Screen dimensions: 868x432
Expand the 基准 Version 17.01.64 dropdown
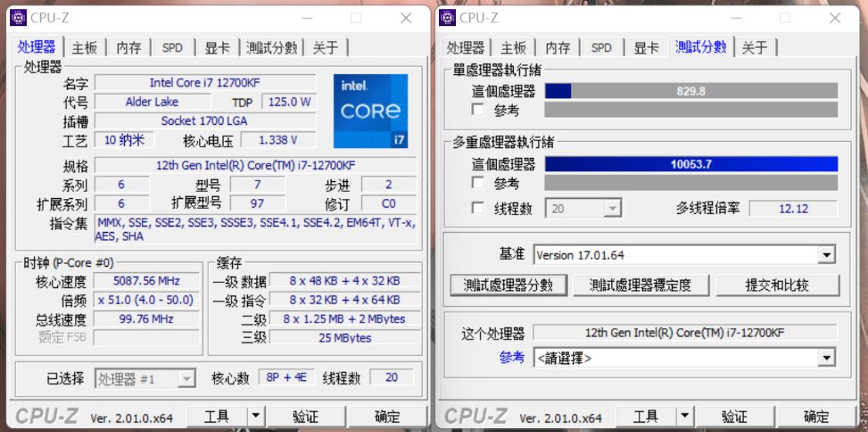[684, 255]
